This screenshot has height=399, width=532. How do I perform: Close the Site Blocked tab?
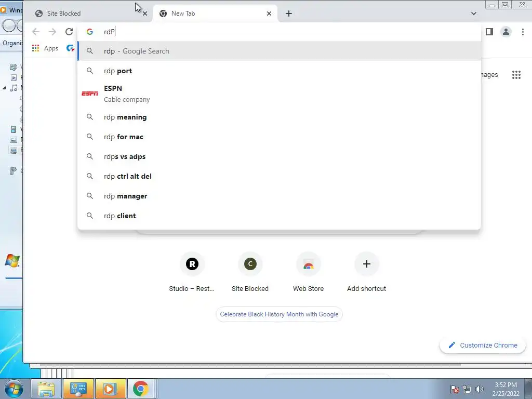(x=145, y=14)
